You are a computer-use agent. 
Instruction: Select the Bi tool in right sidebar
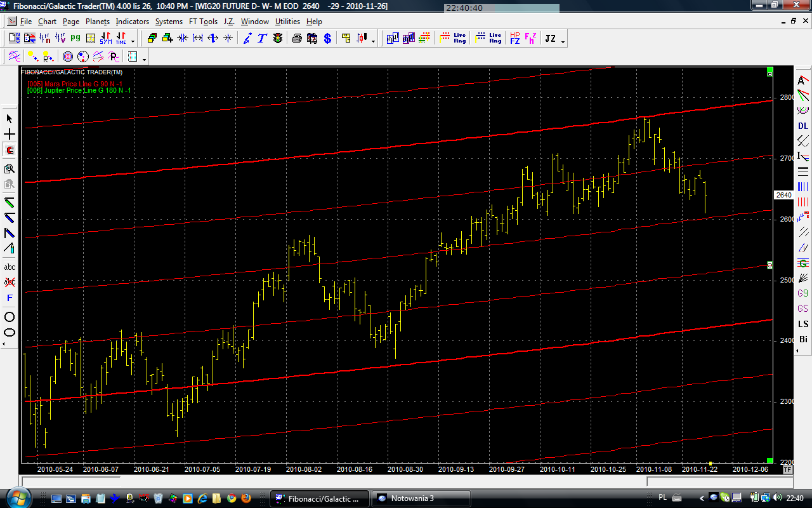[x=803, y=340]
